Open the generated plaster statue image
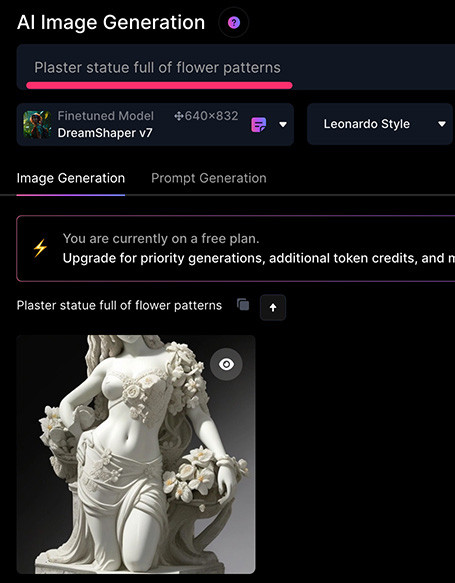 point(136,454)
